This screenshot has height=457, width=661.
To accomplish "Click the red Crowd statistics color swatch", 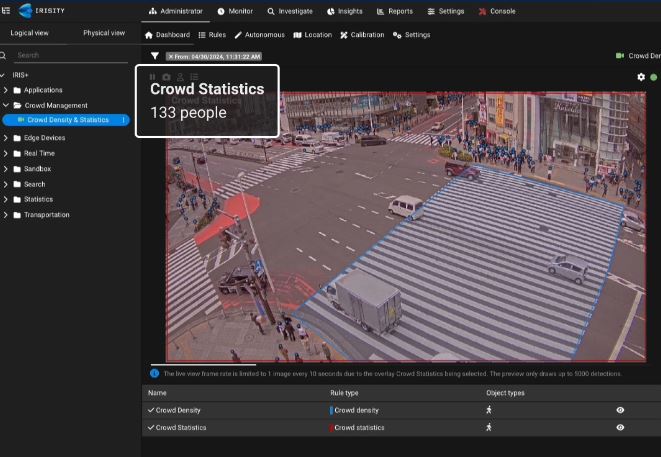I will tap(331, 427).
